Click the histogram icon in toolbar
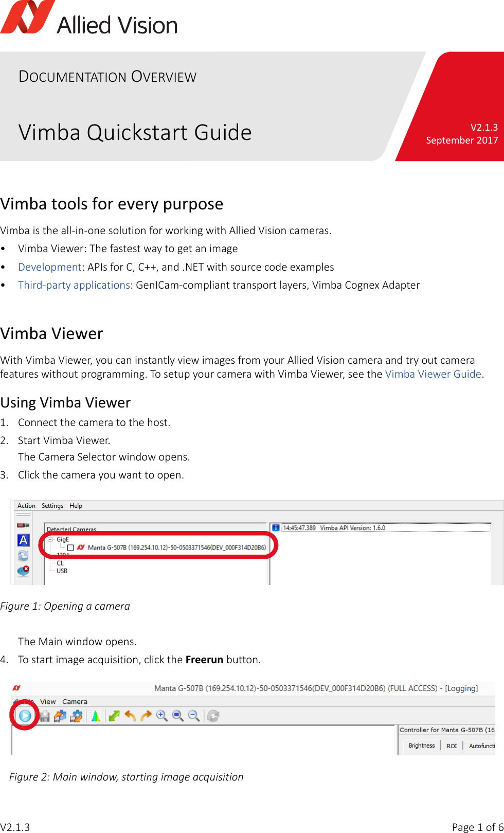 (x=95, y=716)
